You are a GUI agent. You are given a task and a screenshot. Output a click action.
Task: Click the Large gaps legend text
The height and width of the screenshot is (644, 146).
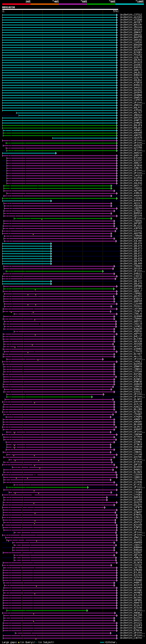pyautogui.click(x=28, y=642)
